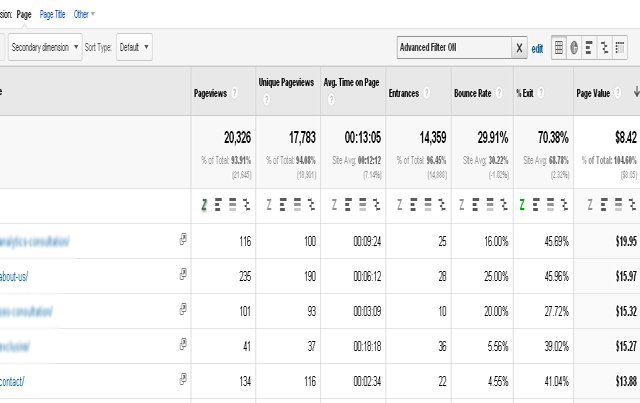The image size is (640, 403).
Task: Switch to the data table view icon
Action: (x=558, y=47)
